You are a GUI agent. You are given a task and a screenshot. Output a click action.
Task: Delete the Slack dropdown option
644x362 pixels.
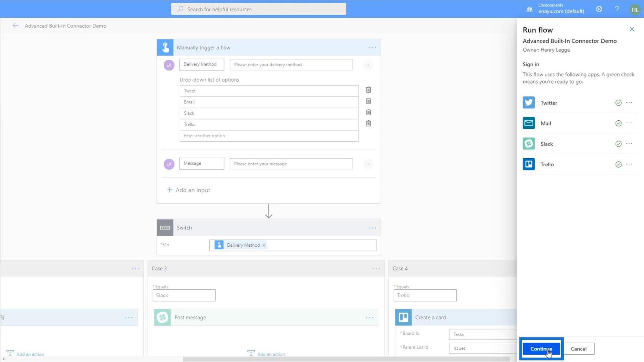tap(368, 112)
